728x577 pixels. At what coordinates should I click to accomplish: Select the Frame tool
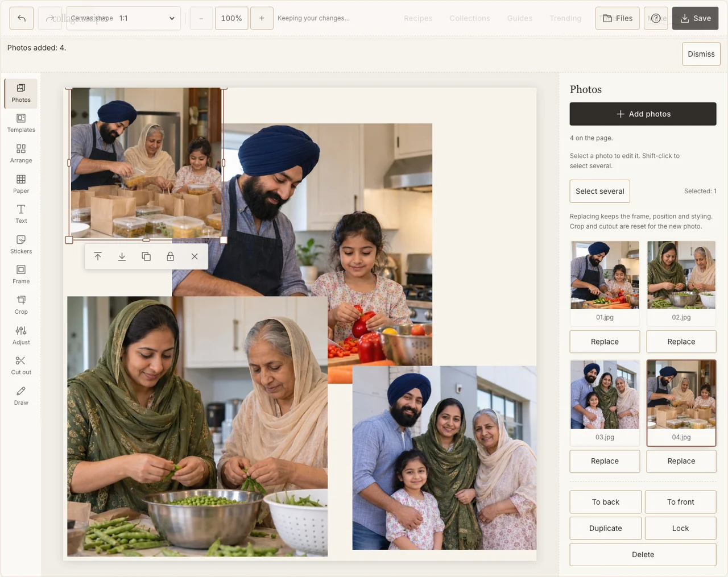(x=21, y=275)
